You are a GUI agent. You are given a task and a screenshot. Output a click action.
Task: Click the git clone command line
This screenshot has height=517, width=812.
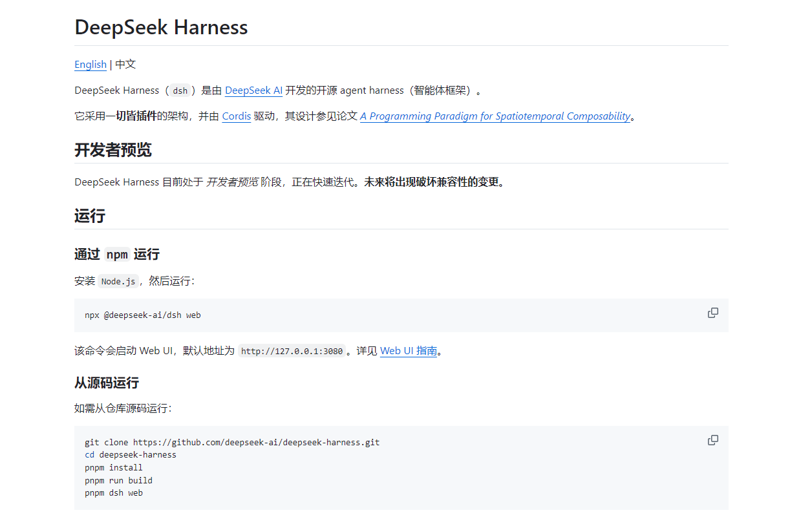coord(232,443)
